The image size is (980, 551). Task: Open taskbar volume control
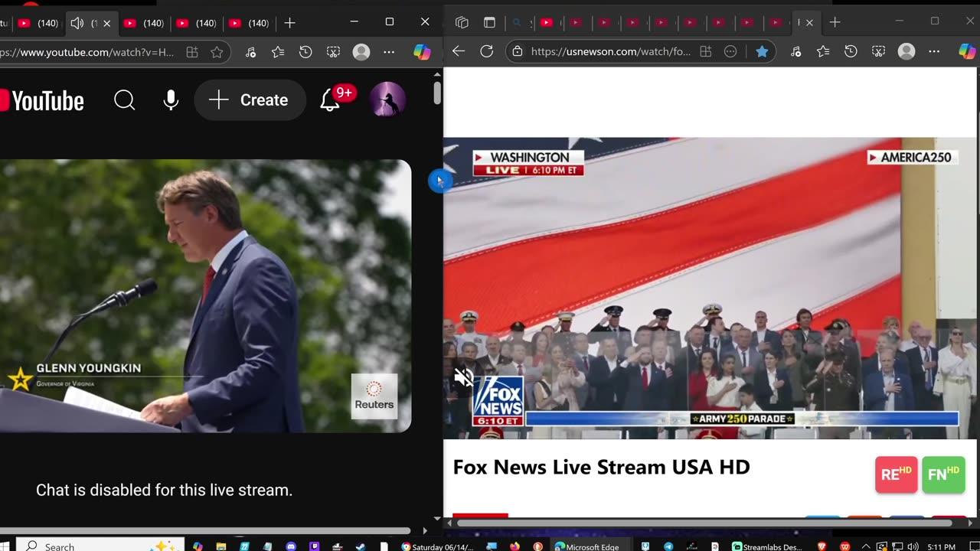tap(912, 546)
